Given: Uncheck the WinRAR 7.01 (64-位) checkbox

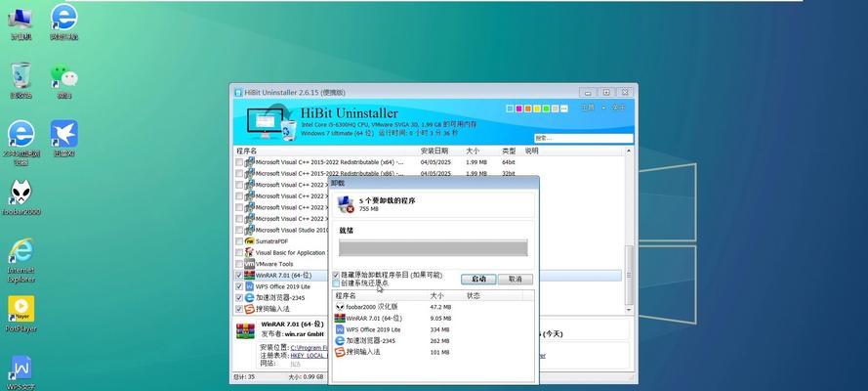Looking at the screenshot, I should coord(238,276).
